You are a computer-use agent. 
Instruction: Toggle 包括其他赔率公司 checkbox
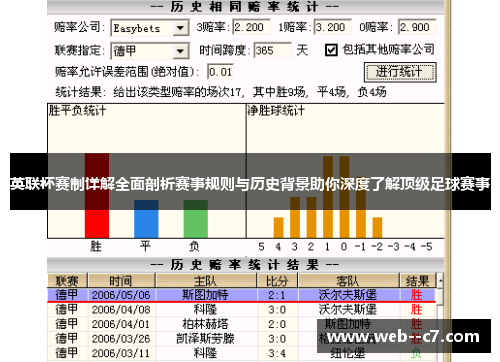331,50
